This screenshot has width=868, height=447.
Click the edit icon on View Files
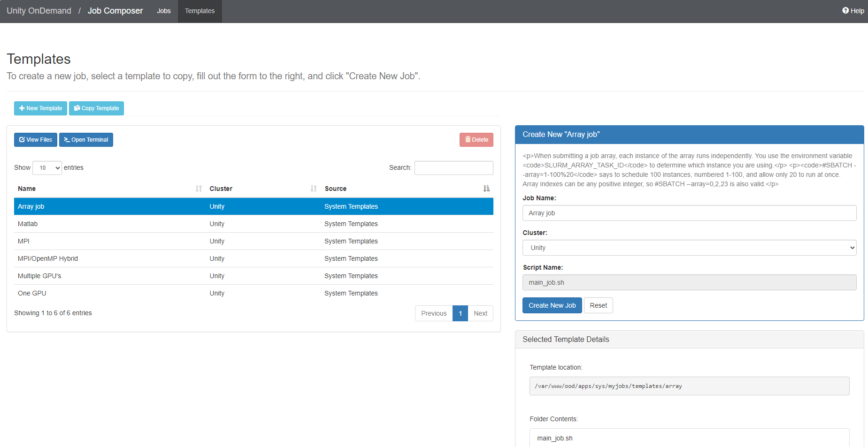tap(22, 139)
